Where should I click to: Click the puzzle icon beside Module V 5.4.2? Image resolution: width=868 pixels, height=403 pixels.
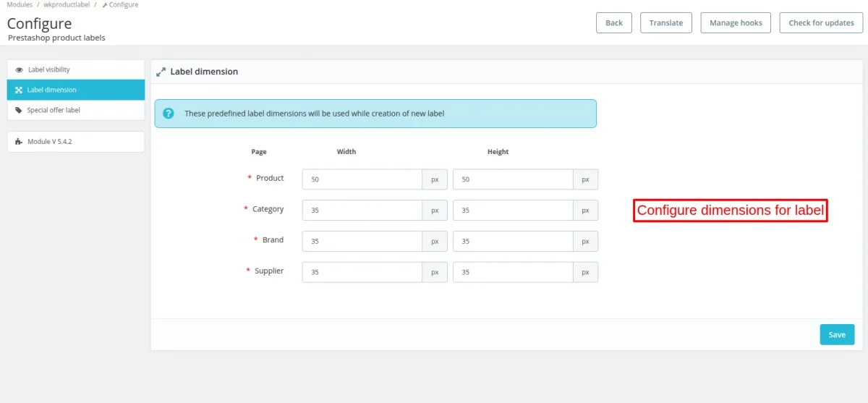(19, 142)
